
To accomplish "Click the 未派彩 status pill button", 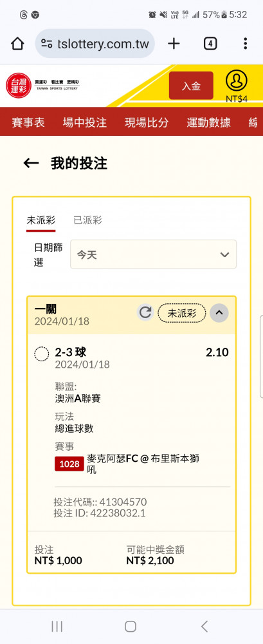I will pos(182,314).
